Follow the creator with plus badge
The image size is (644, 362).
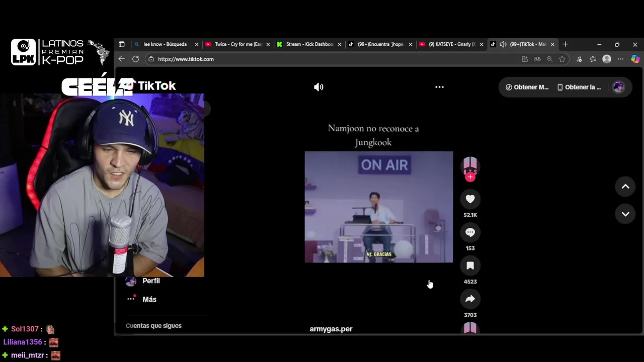tap(470, 177)
